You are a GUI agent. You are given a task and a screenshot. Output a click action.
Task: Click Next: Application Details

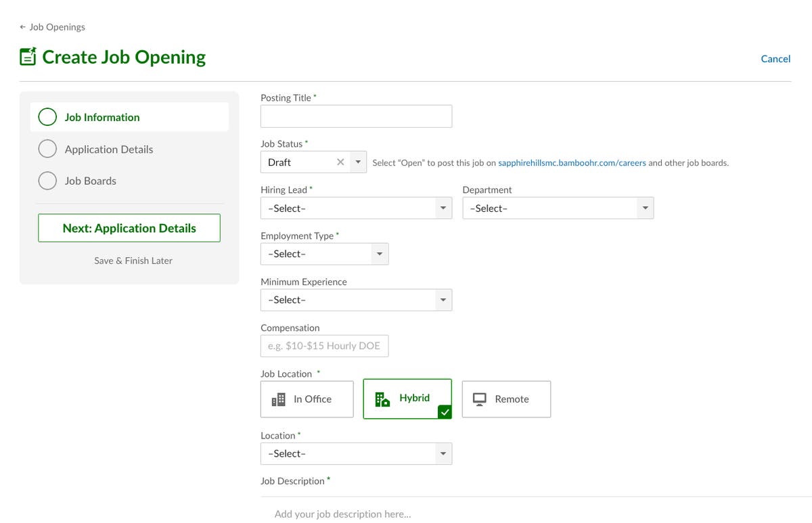click(x=129, y=228)
